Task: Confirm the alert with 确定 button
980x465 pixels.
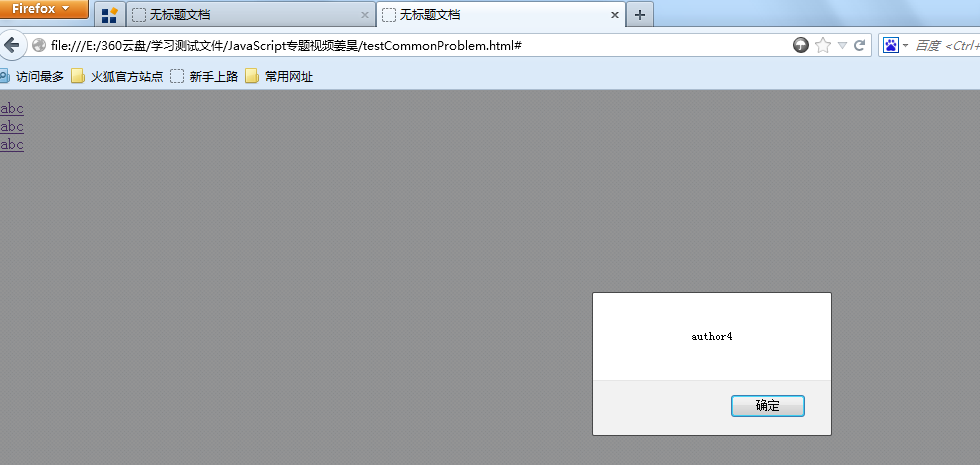Action: 768,406
